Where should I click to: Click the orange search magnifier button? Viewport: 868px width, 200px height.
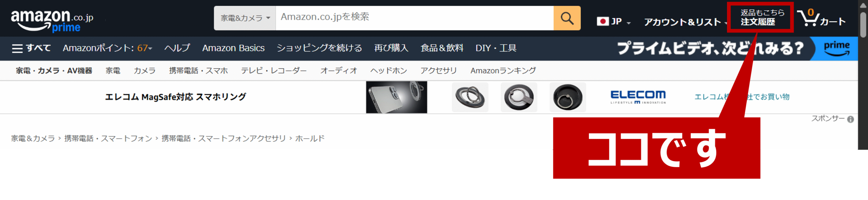pyautogui.click(x=567, y=18)
